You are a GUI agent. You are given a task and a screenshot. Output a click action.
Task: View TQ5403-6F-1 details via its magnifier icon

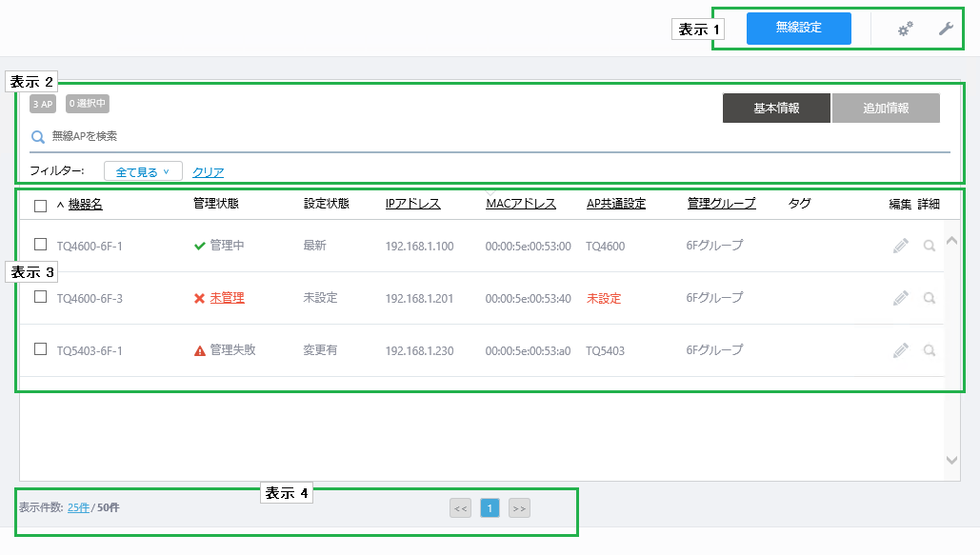(930, 350)
